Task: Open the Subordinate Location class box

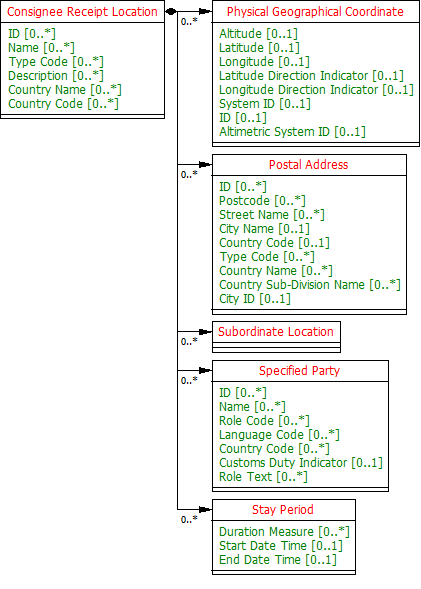Action: pyautogui.click(x=276, y=337)
